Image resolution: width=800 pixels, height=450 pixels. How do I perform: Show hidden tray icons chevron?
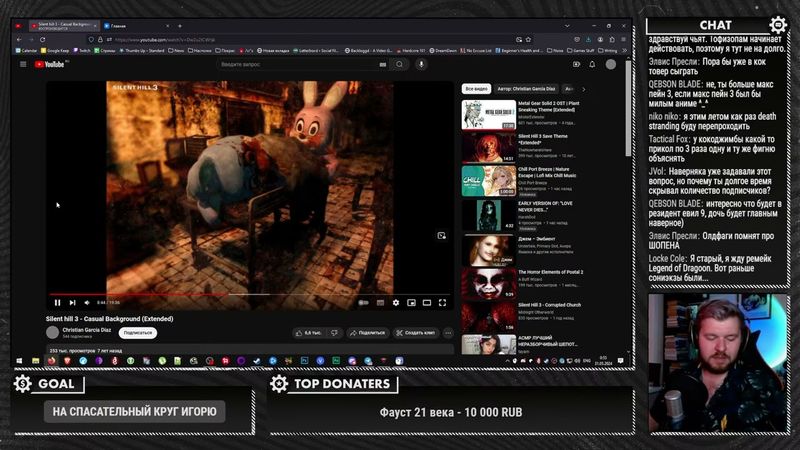507,361
